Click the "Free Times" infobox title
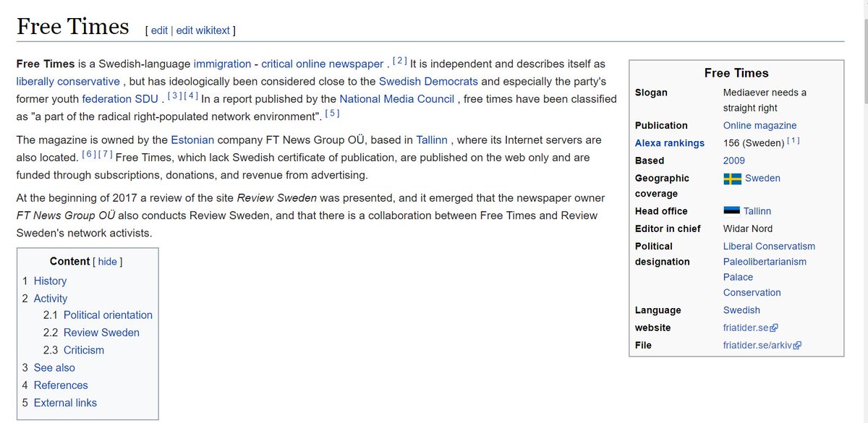The width and height of the screenshot is (868, 423). 736,73
